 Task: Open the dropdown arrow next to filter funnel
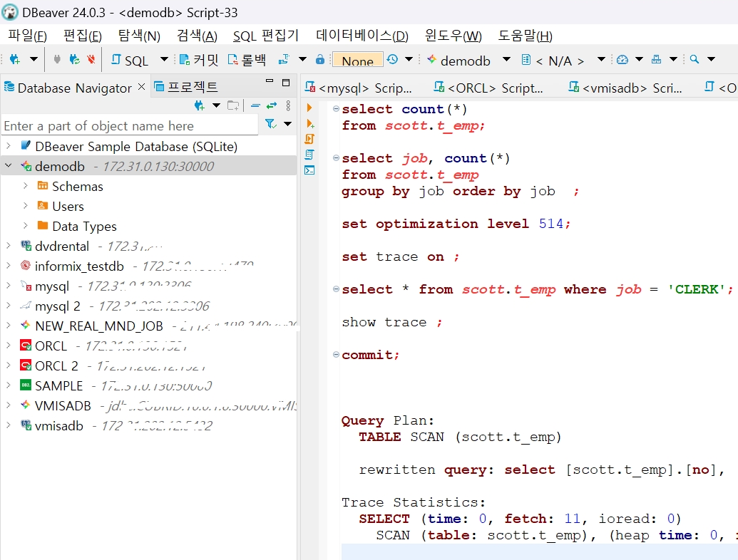click(x=287, y=124)
